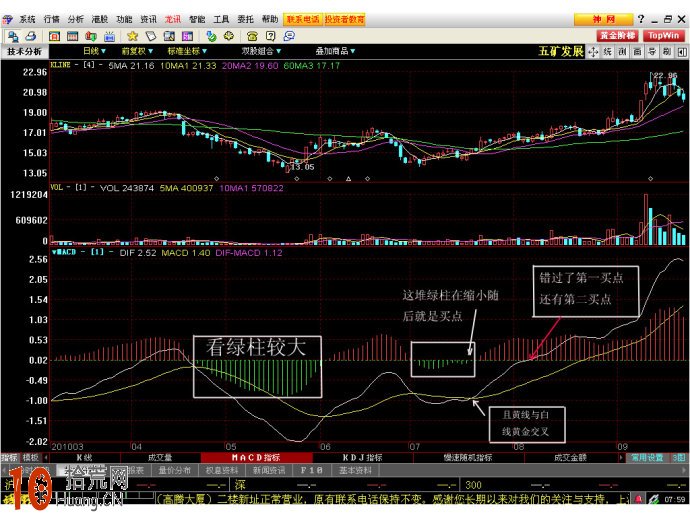Open the 基本资料 tab
The height and width of the screenshot is (517, 690).
[355, 470]
